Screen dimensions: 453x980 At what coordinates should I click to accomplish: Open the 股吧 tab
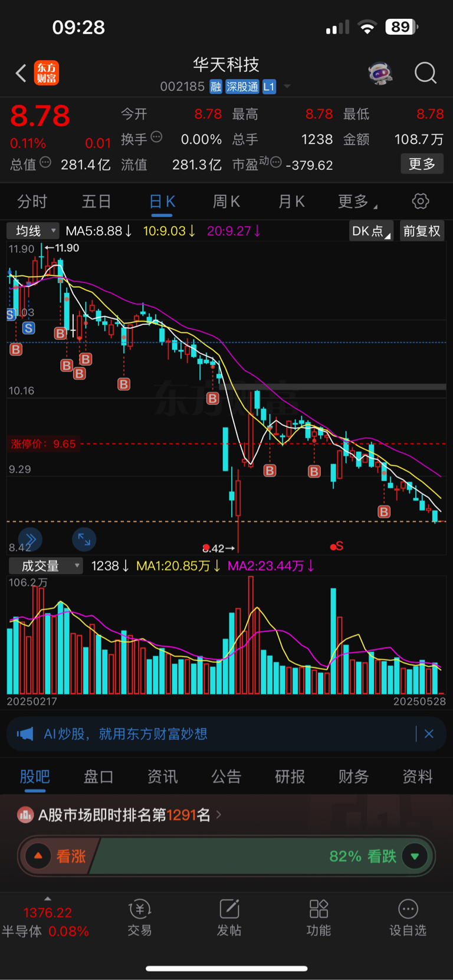pos(35,777)
